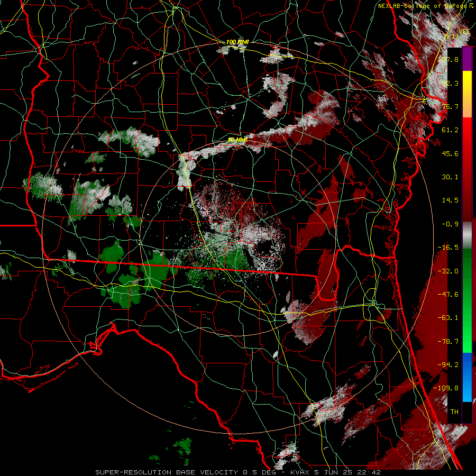Click the -94.2 velocity scale label
Screen dimensions: 476x476
[x=448, y=365]
